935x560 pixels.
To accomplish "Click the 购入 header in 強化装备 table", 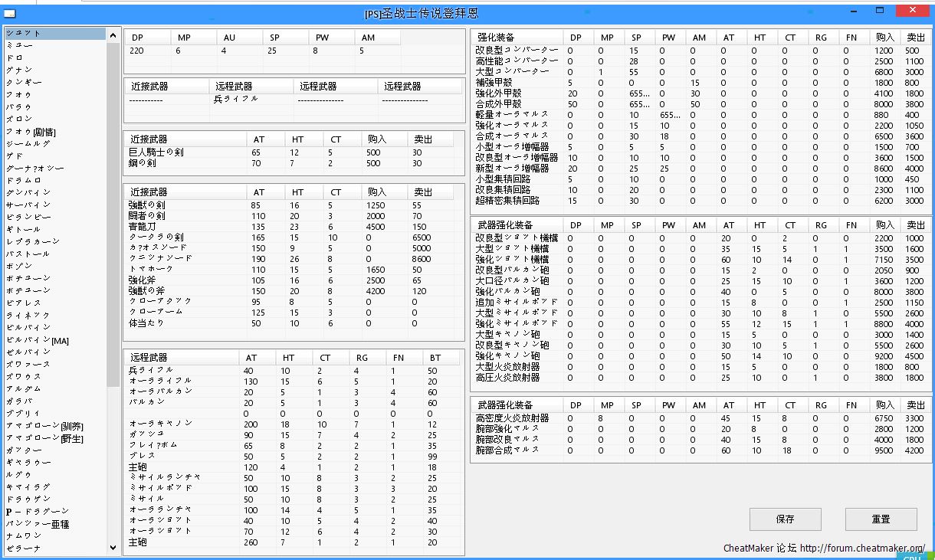I will click(x=884, y=37).
